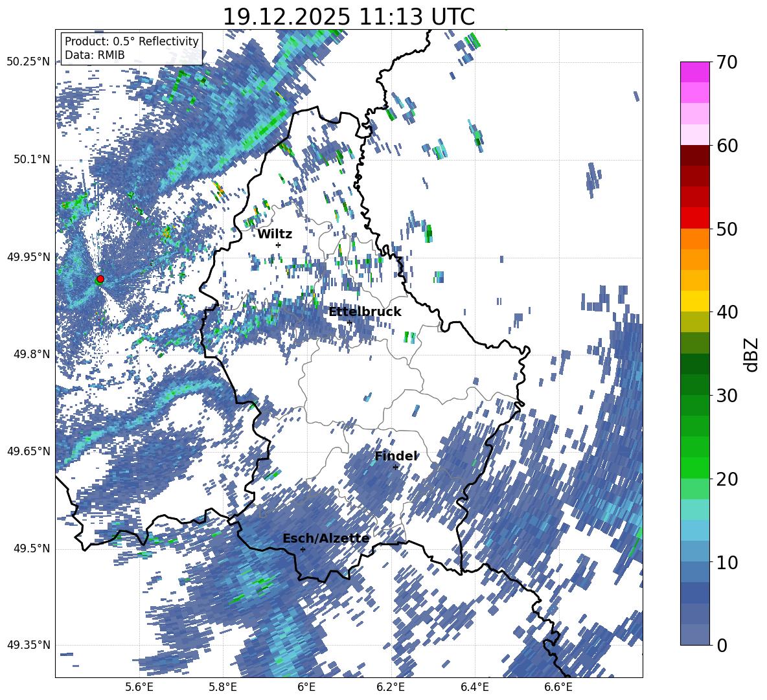Click the colorbar tick label 20

click(727, 479)
